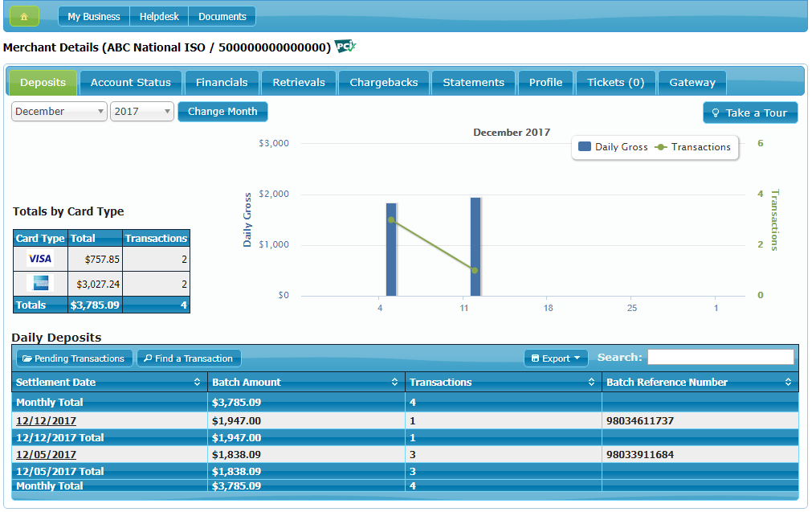Open the Helpdesk menu item
The height and width of the screenshot is (512, 812).
[x=159, y=17]
